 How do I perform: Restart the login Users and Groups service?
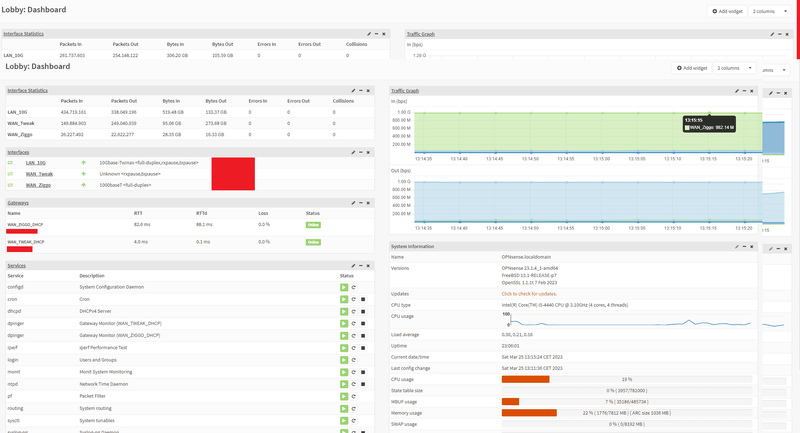click(354, 360)
